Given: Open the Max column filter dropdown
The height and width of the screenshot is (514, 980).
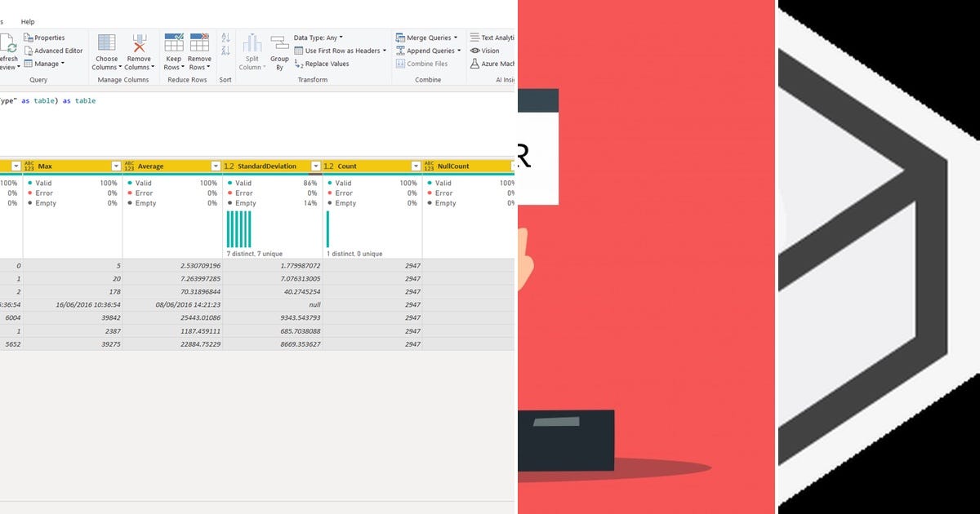Looking at the screenshot, I should tap(118, 165).
